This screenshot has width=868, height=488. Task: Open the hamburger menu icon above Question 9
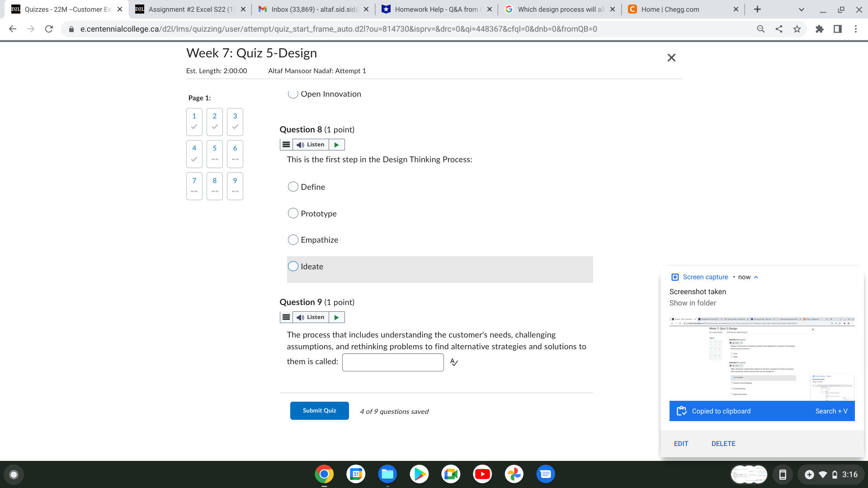pyautogui.click(x=286, y=317)
